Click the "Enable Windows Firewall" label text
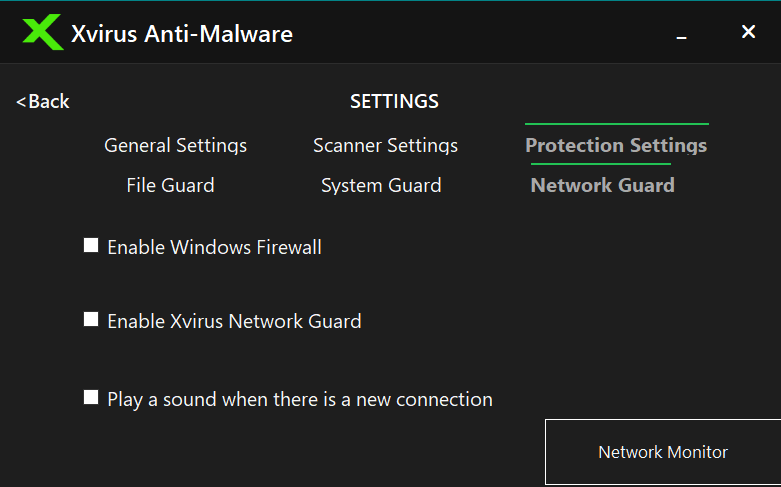 pos(214,247)
